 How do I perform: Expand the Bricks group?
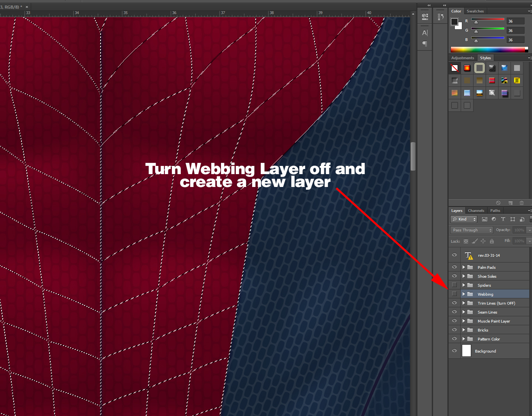click(464, 330)
